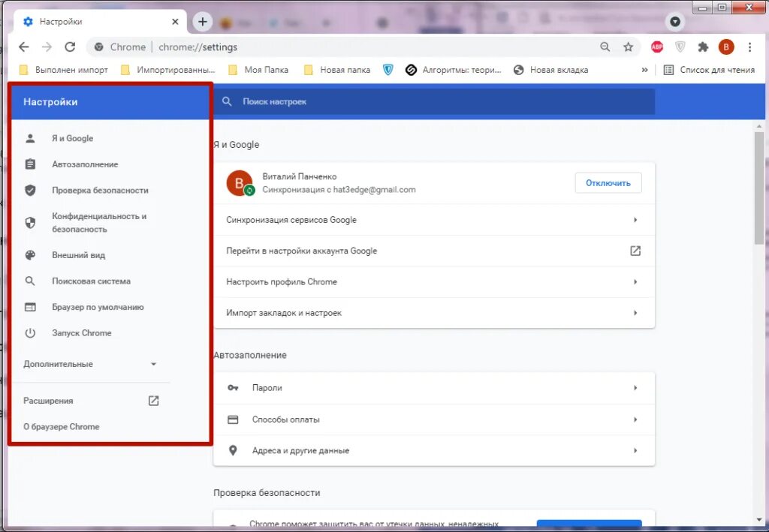The width and height of the screenshot is (769, 532).
Task: Close the Настройки tab
Action: 175,22
